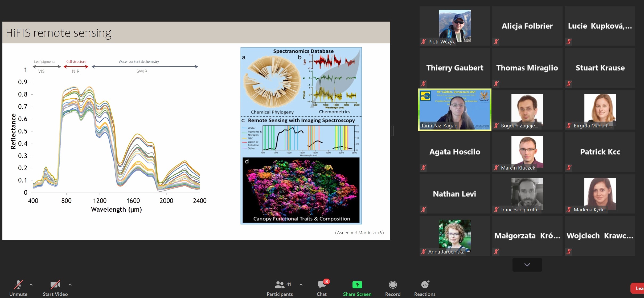Click the Unmute microphone icon
Image resolution: width=644 pixels, height=298 pixels.
pos(18,285)
